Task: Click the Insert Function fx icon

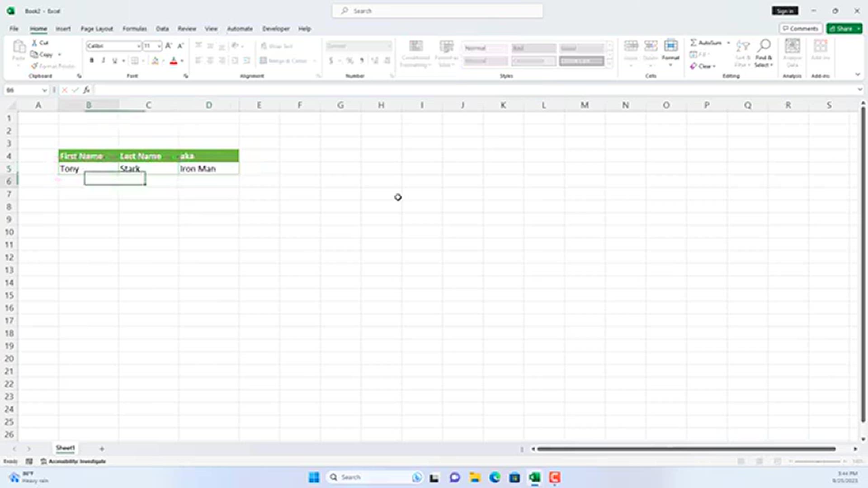Action: pyautogui.click(x=86, y=90)
